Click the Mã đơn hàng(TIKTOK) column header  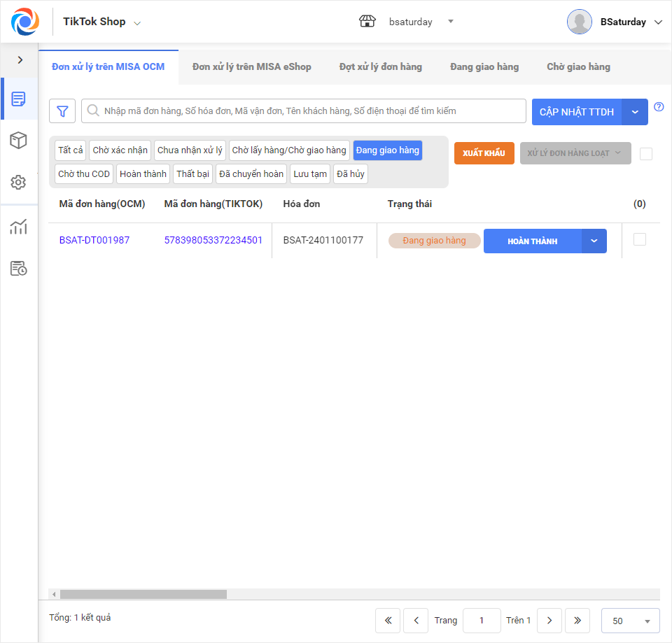tap(213, 204)
